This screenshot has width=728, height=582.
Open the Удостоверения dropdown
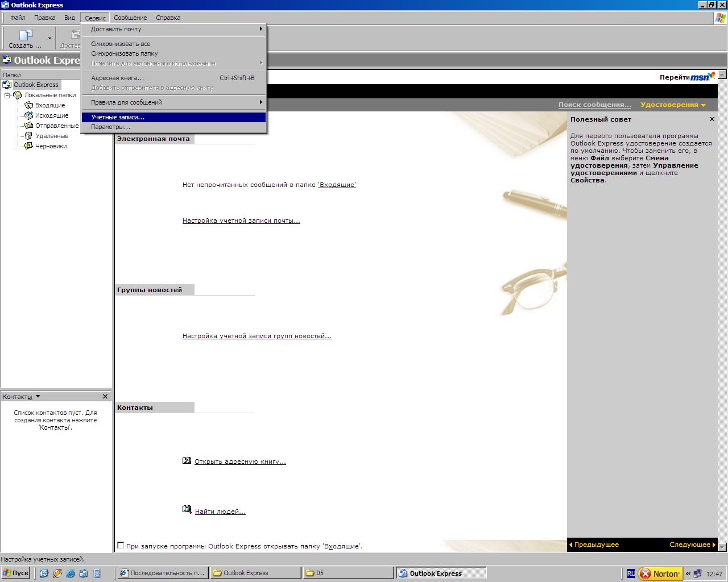[673, 105]
